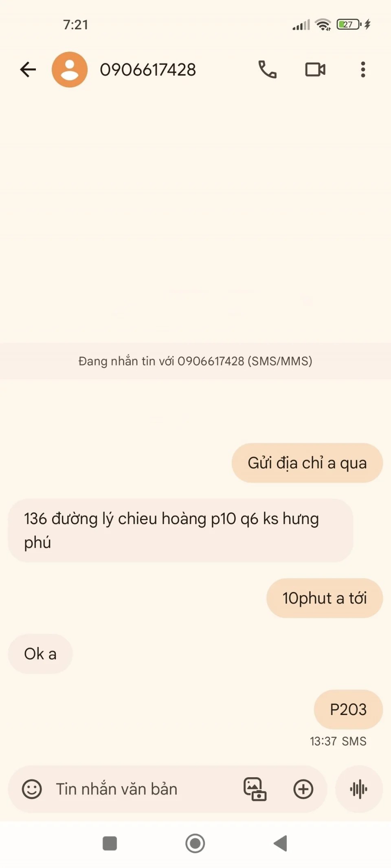Viewport: 391px width, 868px height.
Task: Open the emoji picker
Action: point(32,789)
